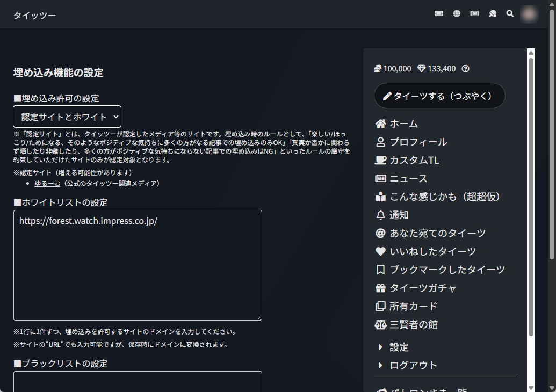Open the bell icon for 通知
Image resolution: width=556 pixels, height=392 pixels.
(x=380, y=215)
